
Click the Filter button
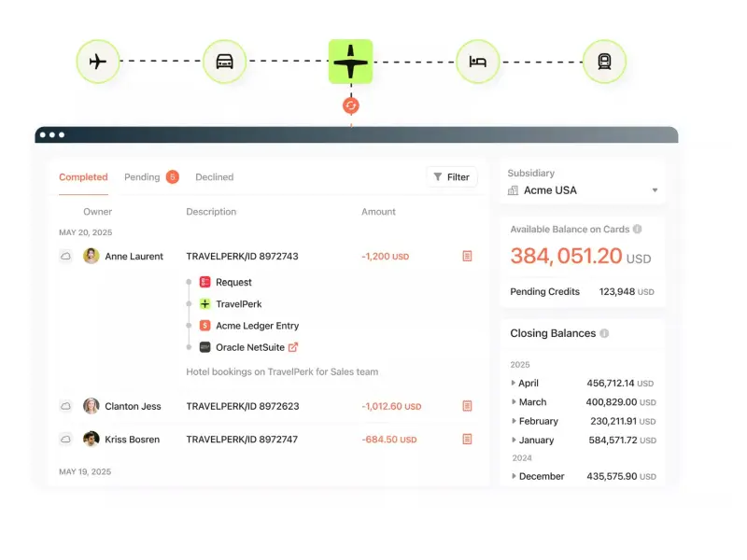(x=451, y=176)
